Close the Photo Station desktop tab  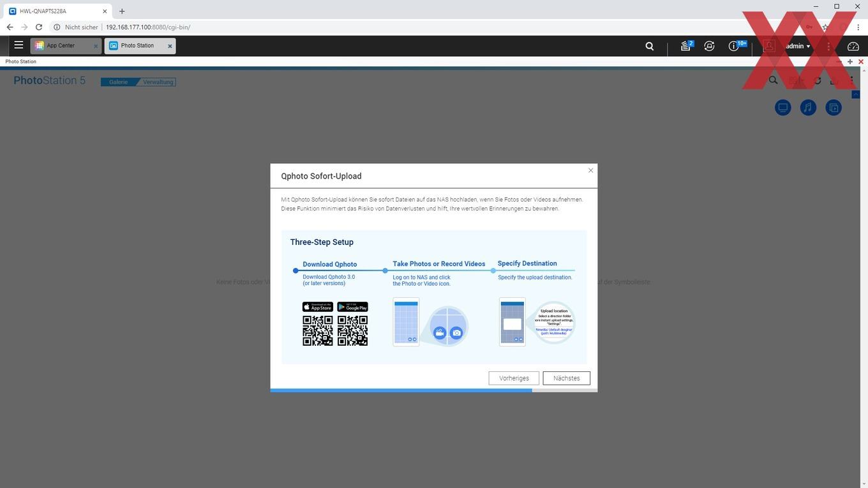pyautogui.click(x=170, y=46)
